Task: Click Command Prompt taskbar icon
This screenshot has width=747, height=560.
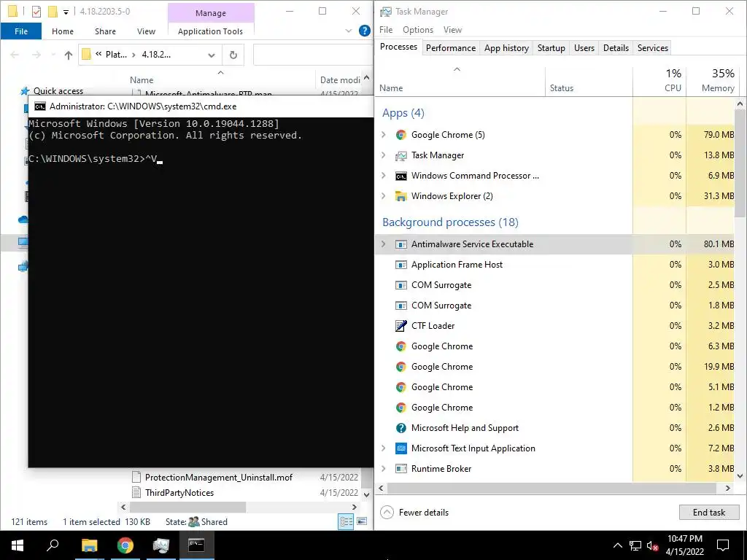Action: tap(196, 545)
